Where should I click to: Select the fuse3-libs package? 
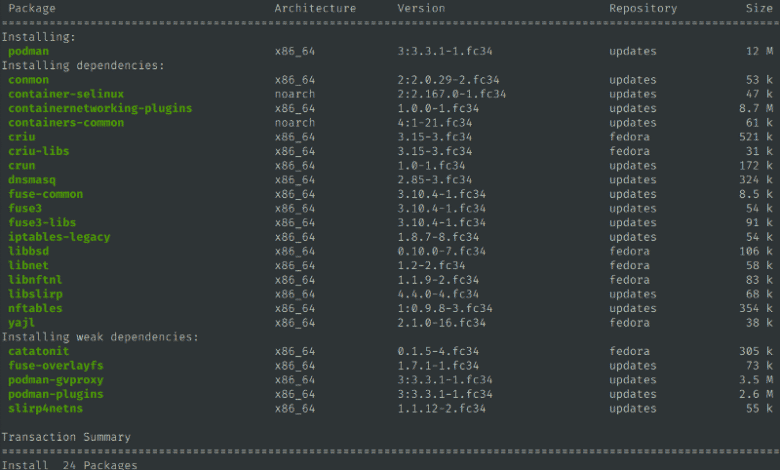coord(42,222)
